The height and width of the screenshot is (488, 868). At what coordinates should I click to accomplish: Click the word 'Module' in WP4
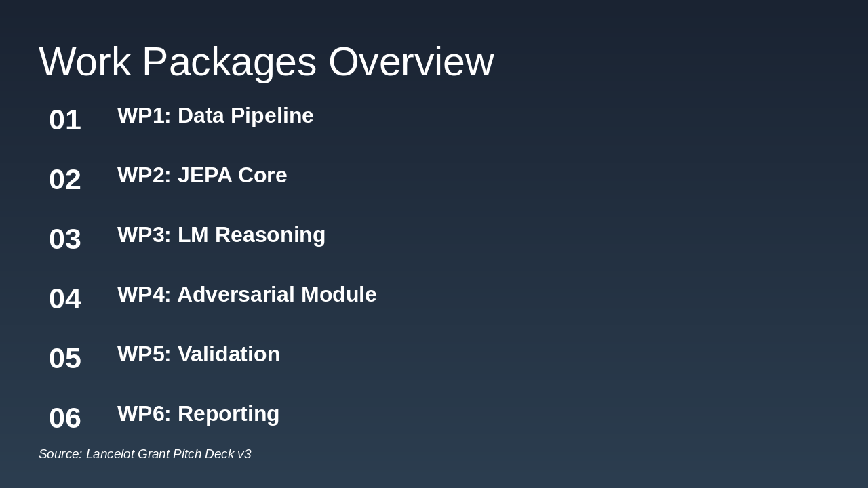point(338,295)
